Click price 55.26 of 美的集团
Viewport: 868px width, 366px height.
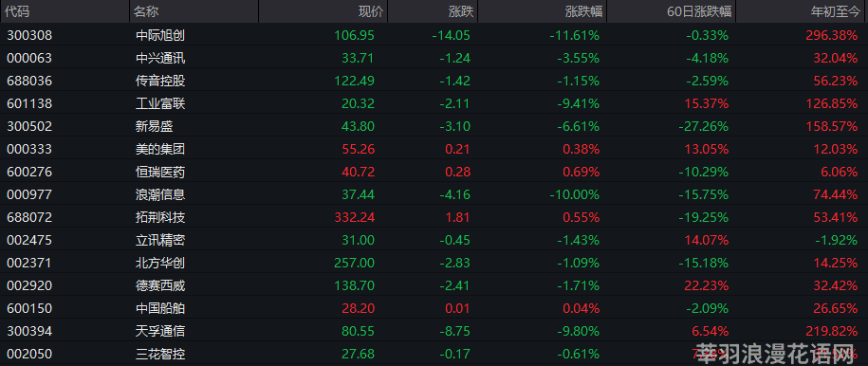click(359, 149)
